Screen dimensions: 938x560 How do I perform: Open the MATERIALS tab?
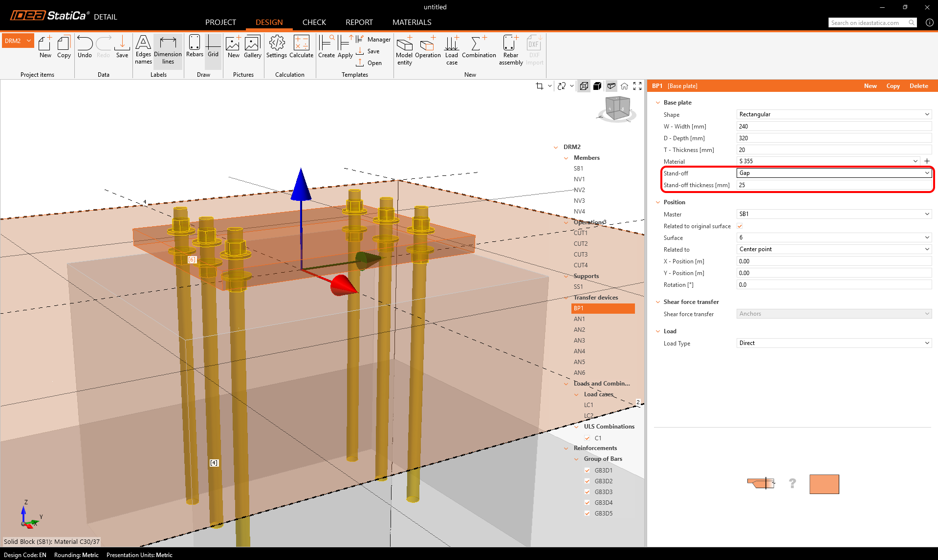412,22
